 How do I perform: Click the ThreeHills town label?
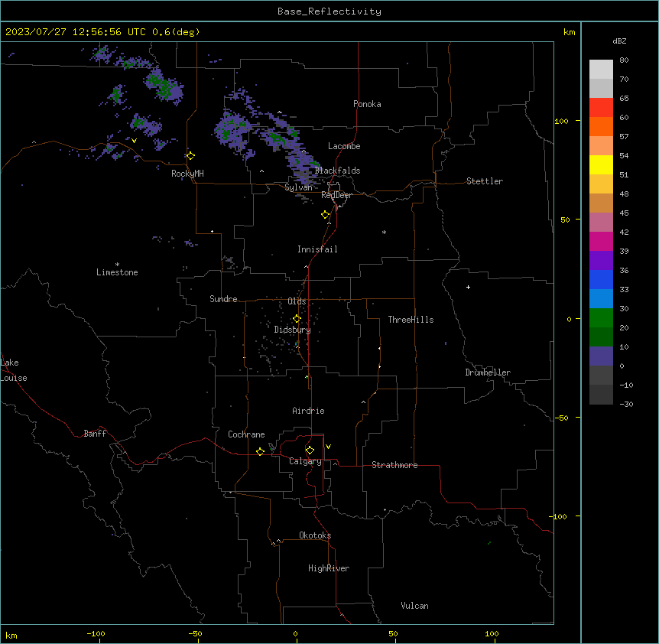click(411, 320)
